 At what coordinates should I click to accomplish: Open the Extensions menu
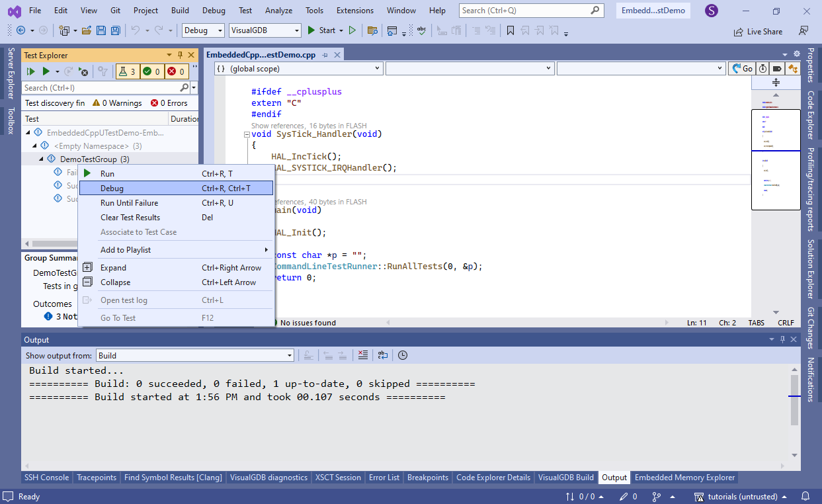pyautogui.click(x=354, y=11)
